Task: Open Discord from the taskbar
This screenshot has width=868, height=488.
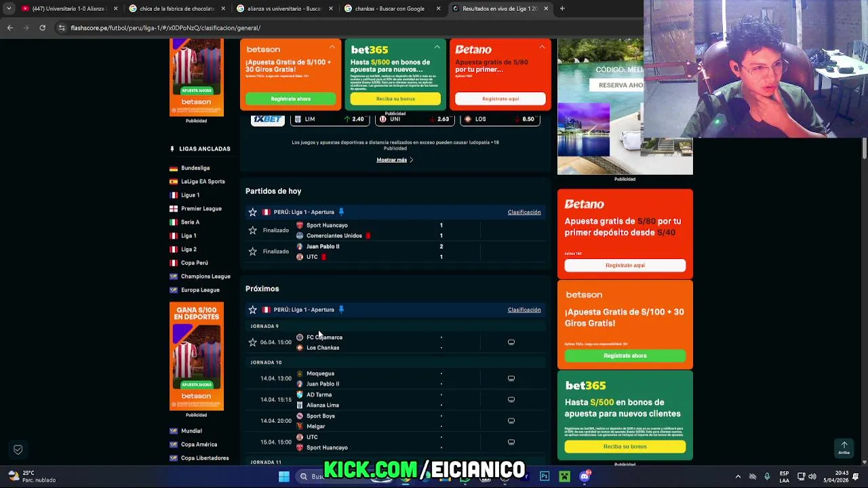Action: tap(585, 476)
